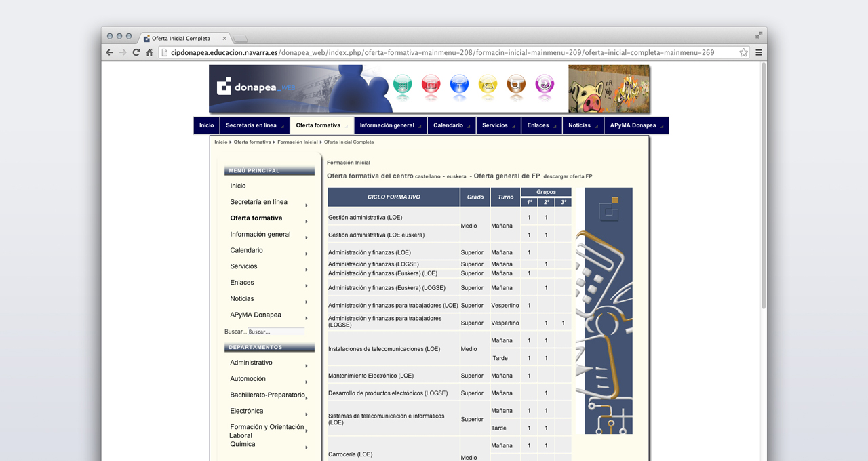
Task: Click the yellow round header icon
Action: pos(488,85)
